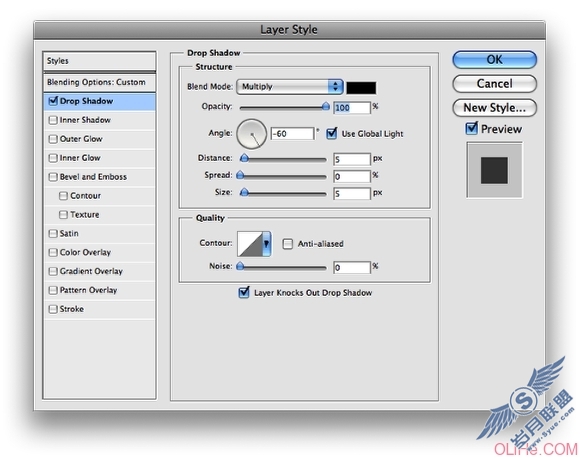Image resolution: width=580 pixels, height=458 pixels.
Task: Enable the Stroke checkbox
Action: point(53,309)
